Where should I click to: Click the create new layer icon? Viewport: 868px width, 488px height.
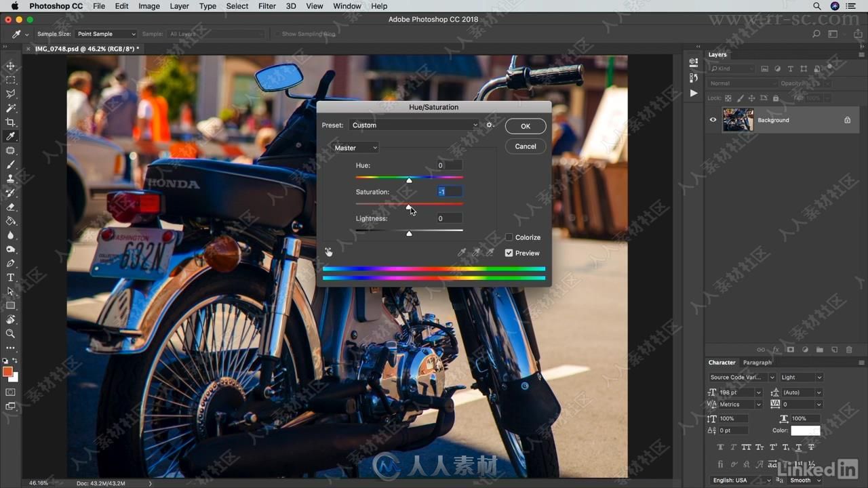tap(834, 350)
